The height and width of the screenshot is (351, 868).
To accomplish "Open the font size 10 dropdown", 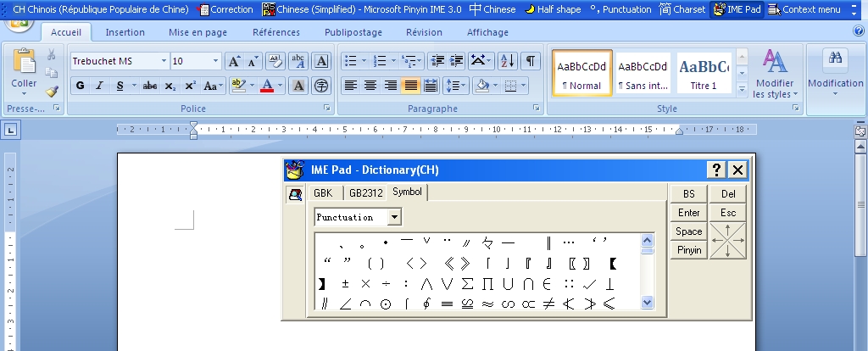I will [x=215, y=61].
